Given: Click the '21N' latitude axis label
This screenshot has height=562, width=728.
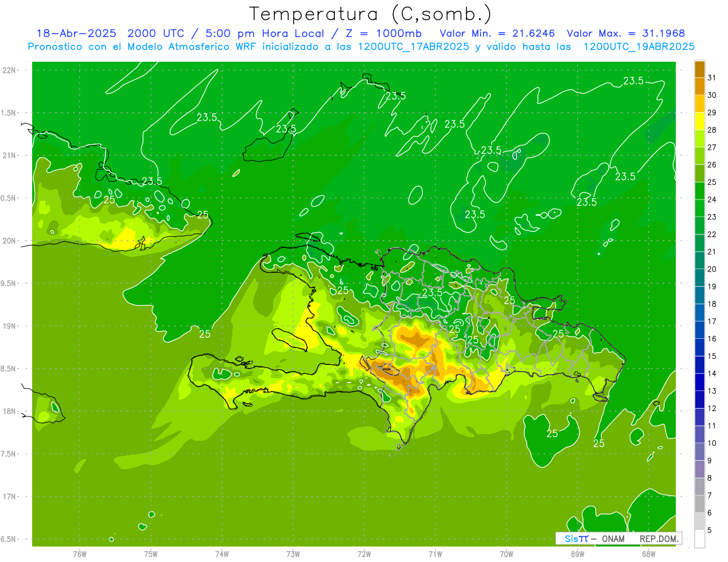Looking at the screenshot, I should coord(10,155).
